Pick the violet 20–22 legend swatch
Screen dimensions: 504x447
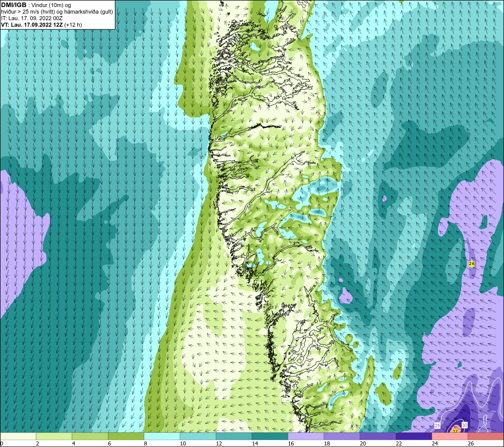click(x=378, y=436)
